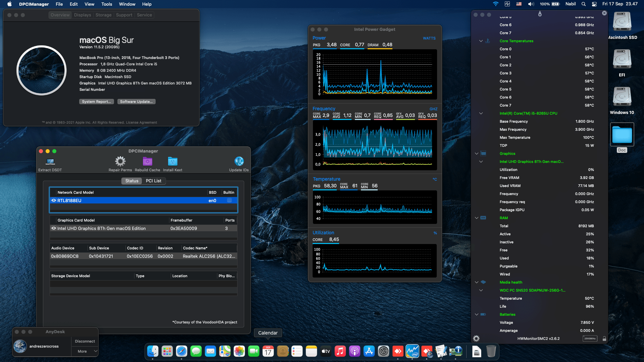The height and width of the screenshot is (362, 644).
Task: Open the AnyDesk More dropdown
Action: pyautogui.click(x=85, y=351)
